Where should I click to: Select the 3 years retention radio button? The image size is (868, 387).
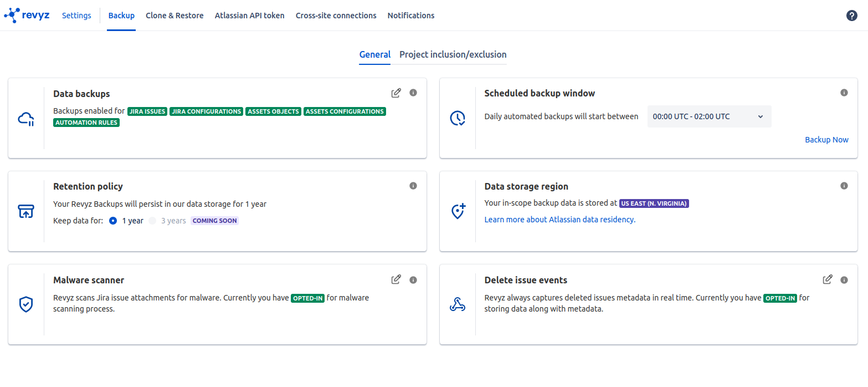(152, 221)
